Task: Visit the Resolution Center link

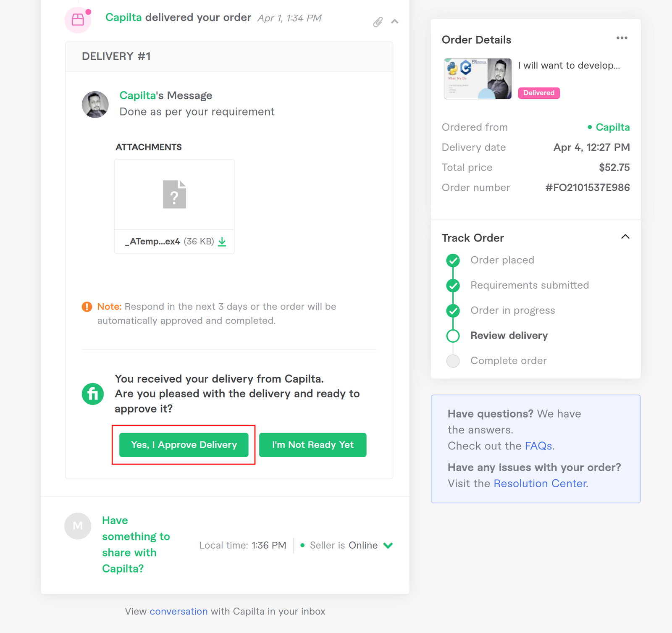Action: pyautogui.click(x=540, y=484)
